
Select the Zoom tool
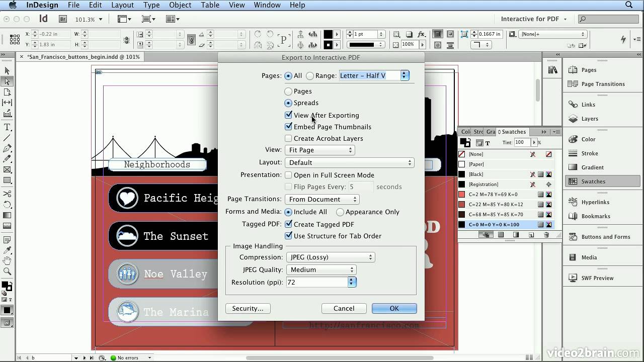pos(7,271)
